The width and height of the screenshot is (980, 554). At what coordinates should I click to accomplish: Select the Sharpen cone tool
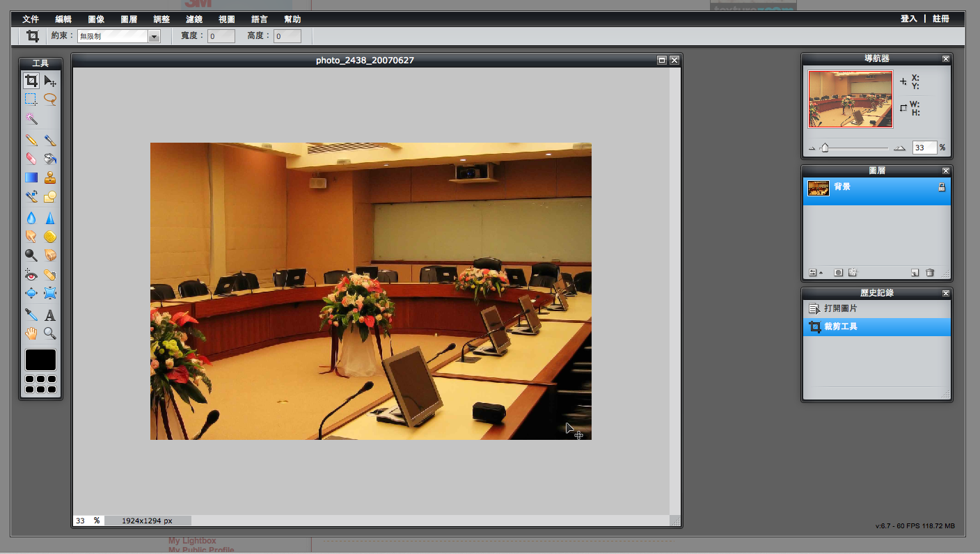click(50, 218)
